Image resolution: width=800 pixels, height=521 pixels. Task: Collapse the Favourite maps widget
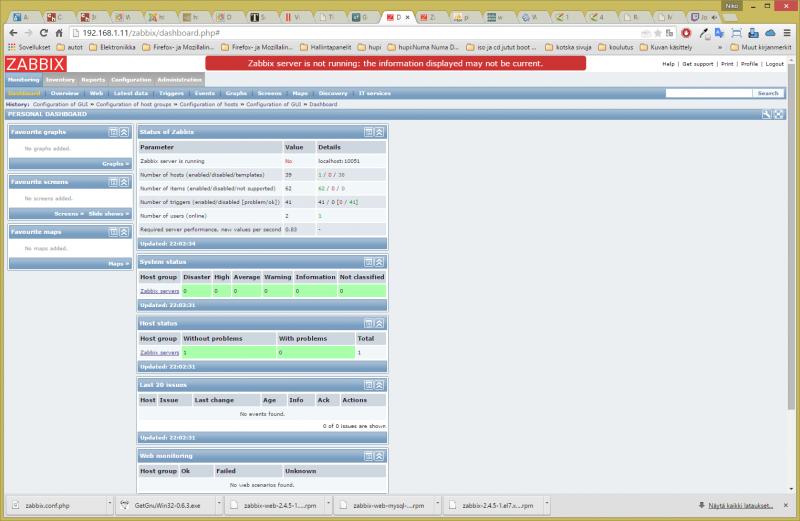pyautogui.click(x=124, y=232)
